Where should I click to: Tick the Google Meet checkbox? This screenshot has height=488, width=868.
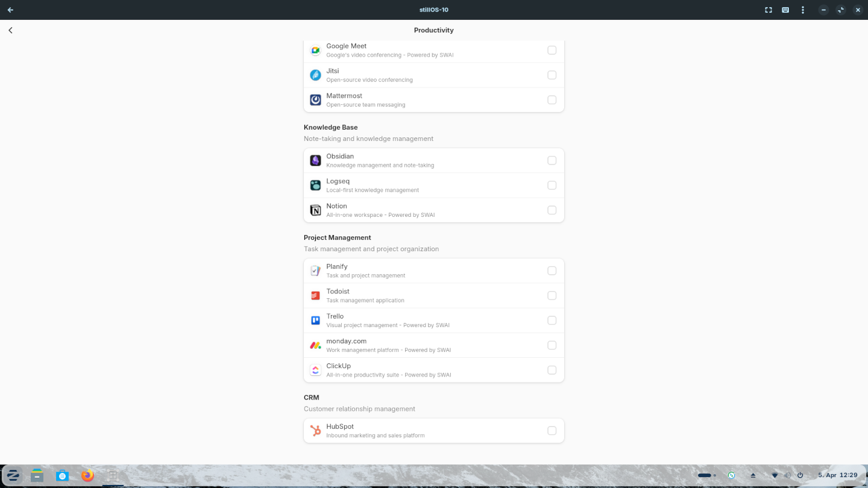(552, 50)
